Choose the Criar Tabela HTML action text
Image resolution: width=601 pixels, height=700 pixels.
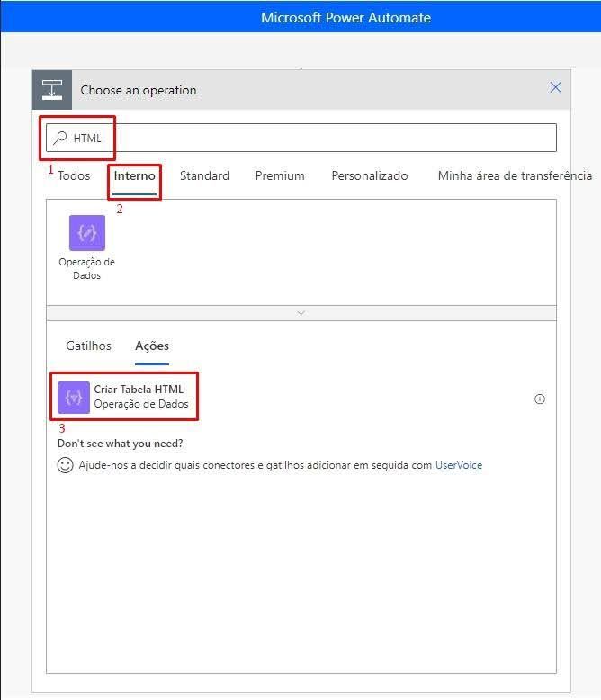[x=139, y=390]
